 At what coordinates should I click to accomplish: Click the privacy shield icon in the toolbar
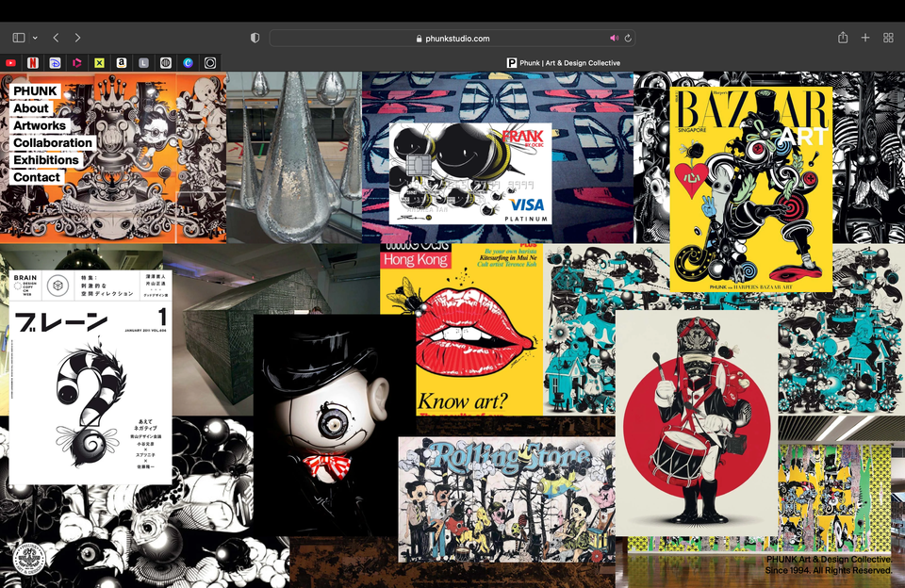[x=255, y=38]
